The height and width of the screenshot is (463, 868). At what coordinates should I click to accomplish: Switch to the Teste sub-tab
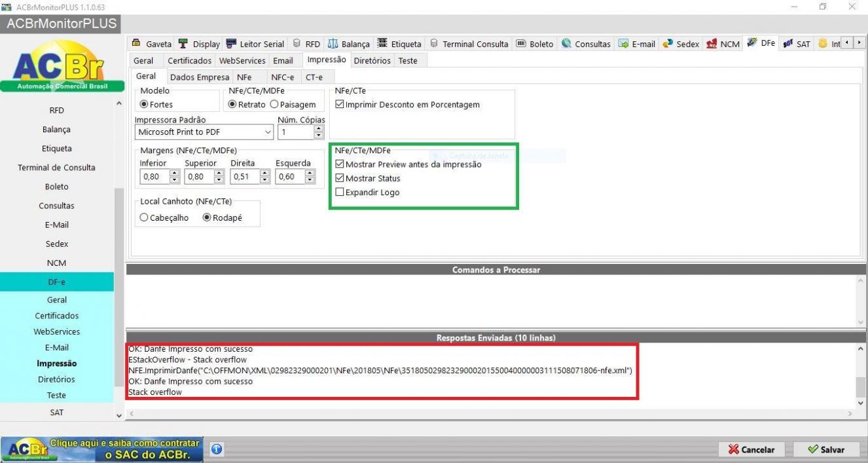pos(408,60)
